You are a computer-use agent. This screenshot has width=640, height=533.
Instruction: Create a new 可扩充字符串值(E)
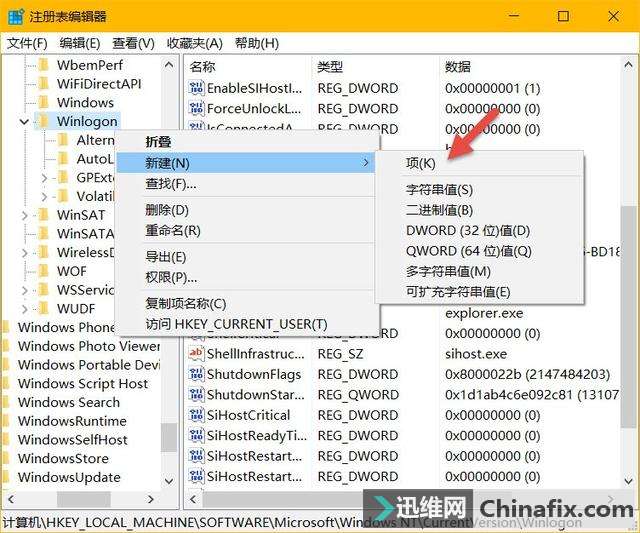480,292
